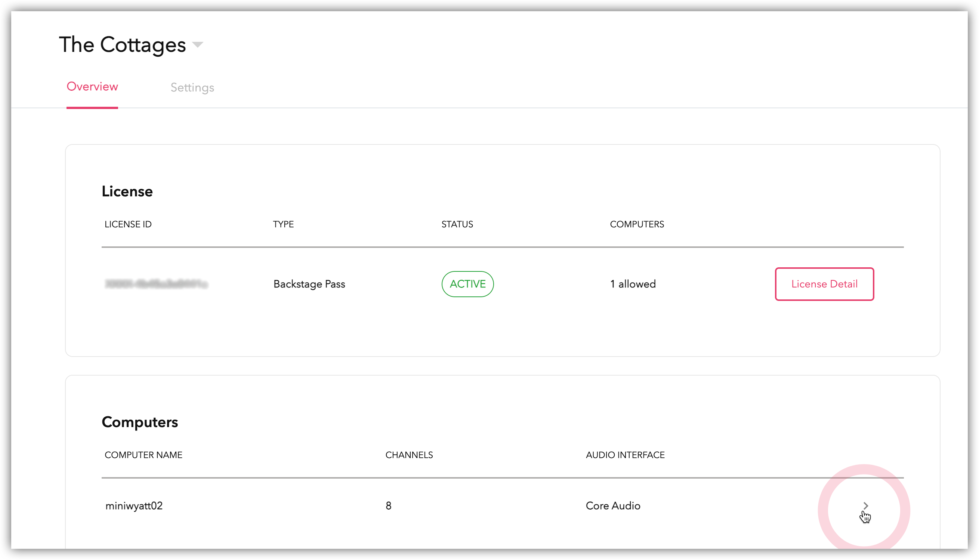Click the AUDIO INTERFACE column header

pos(625,455)
